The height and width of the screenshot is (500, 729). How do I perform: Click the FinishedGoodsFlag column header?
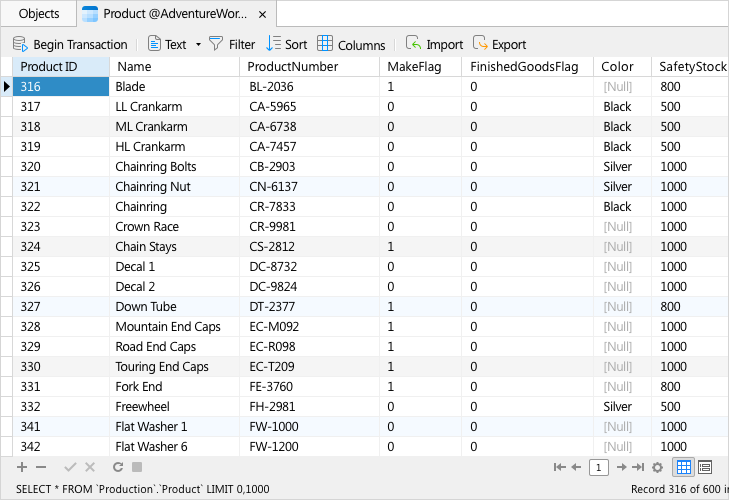coord(527,67)
